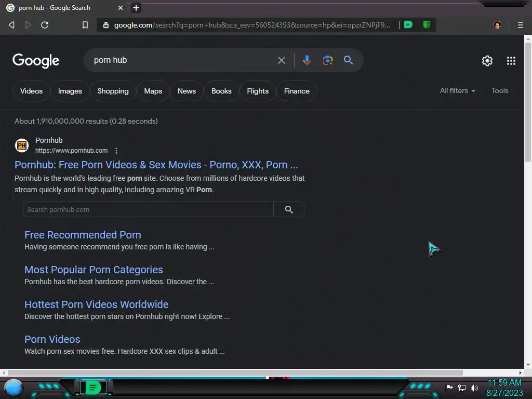Image resolution: width=532 pixels, height=399 pixels.
Task: Switch to the News filter tab
Action: (x=187, y=91)
